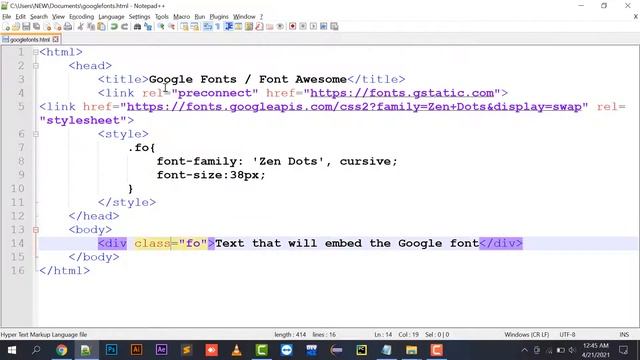Open the Folder as Workspace icon
This screenshot has height=360, width=640.
tap(269, 27)
